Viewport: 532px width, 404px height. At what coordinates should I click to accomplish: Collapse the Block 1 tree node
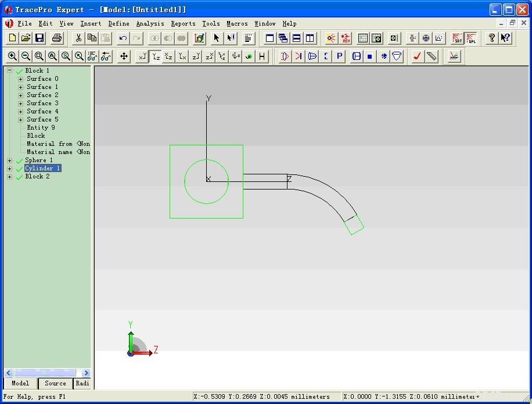10,70
